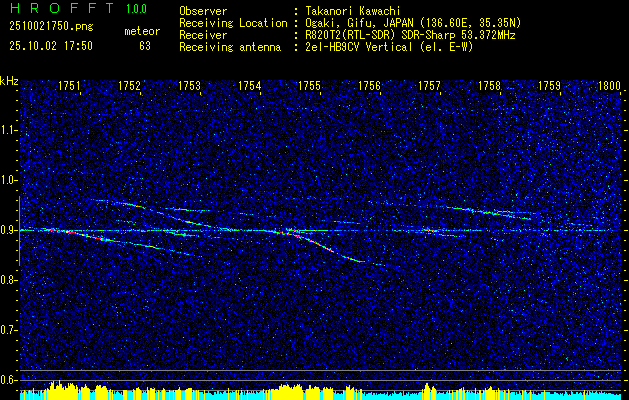
Task: Click the 1.1 kHz axis label
Action: click(8, 130)
